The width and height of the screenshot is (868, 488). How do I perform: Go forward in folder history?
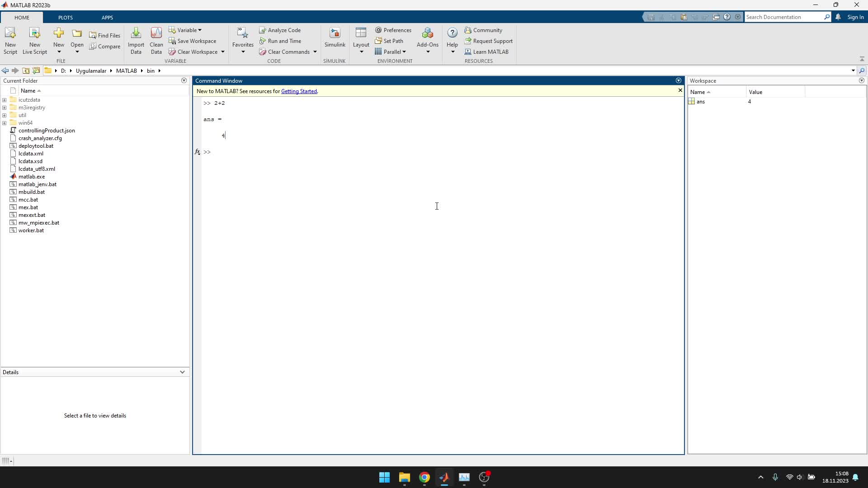pos(15,70)
